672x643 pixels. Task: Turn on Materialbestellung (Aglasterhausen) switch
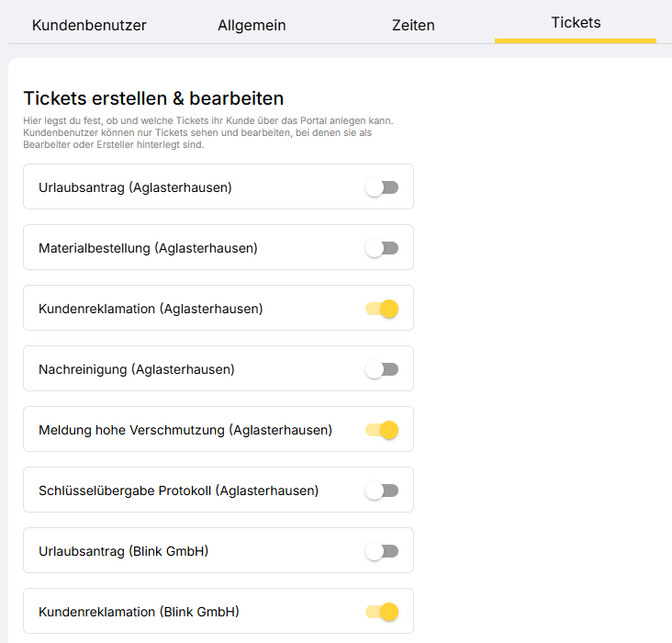382,248
